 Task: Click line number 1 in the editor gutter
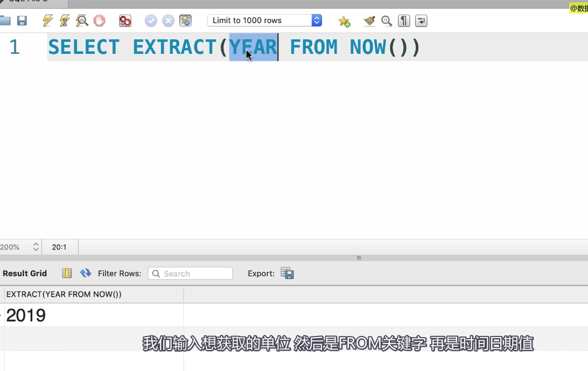coord(14,47)
